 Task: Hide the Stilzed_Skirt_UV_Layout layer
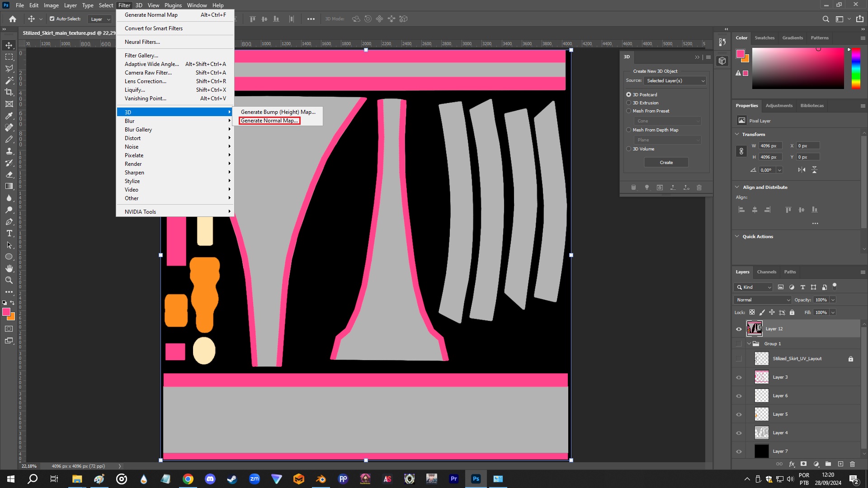pyautogui.click(x=739, y=358)
